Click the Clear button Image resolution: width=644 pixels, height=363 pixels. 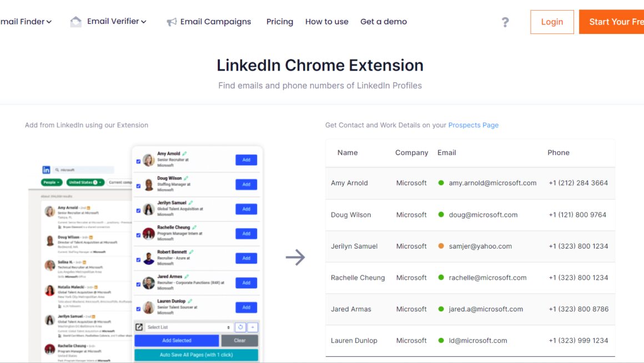point(239,340)
